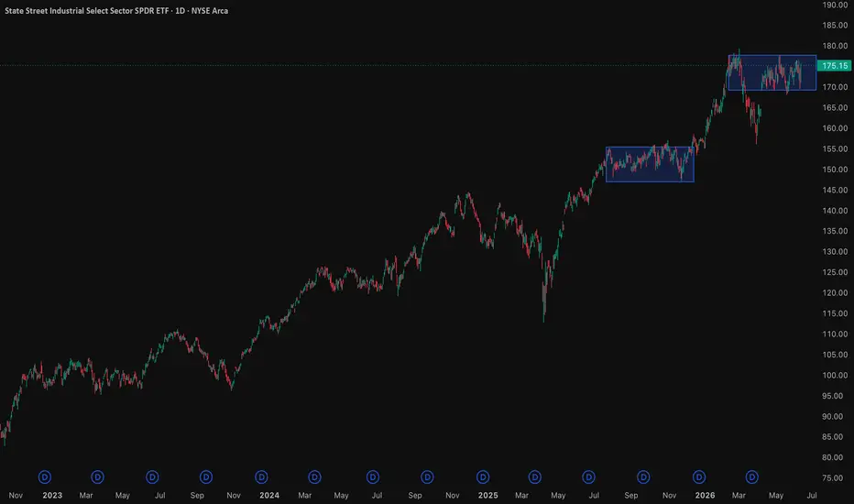This screenshot has height=504, width=854.
Task: Click the current price label 175.15
Action: [835, 66]
